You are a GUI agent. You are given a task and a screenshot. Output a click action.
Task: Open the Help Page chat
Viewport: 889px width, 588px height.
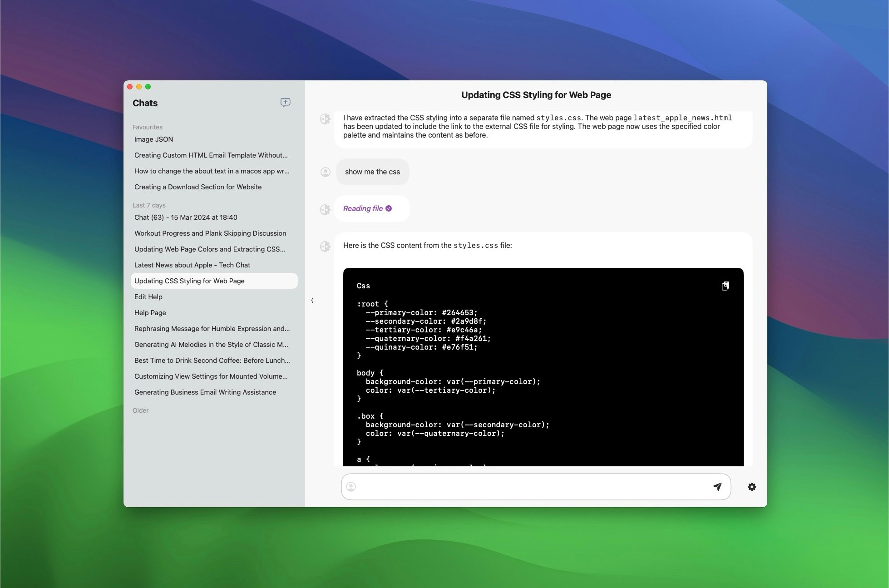(150, 313)
